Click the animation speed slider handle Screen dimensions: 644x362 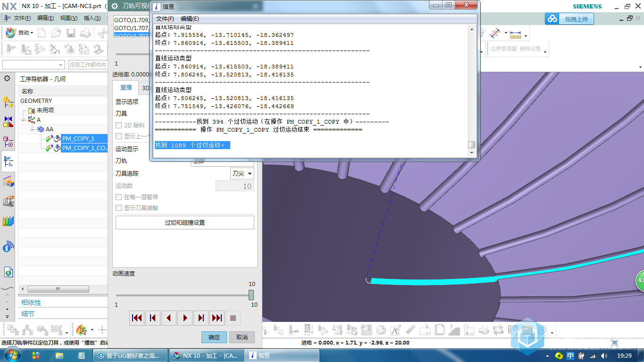point(251,295)
